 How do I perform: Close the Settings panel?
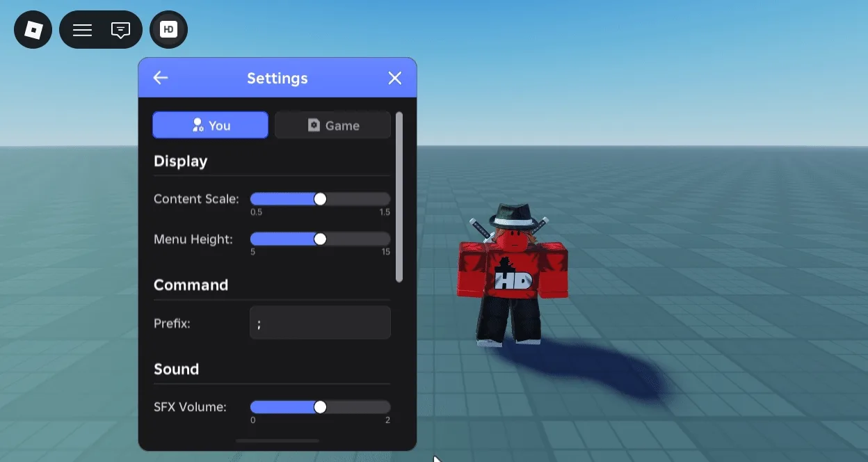395,78
